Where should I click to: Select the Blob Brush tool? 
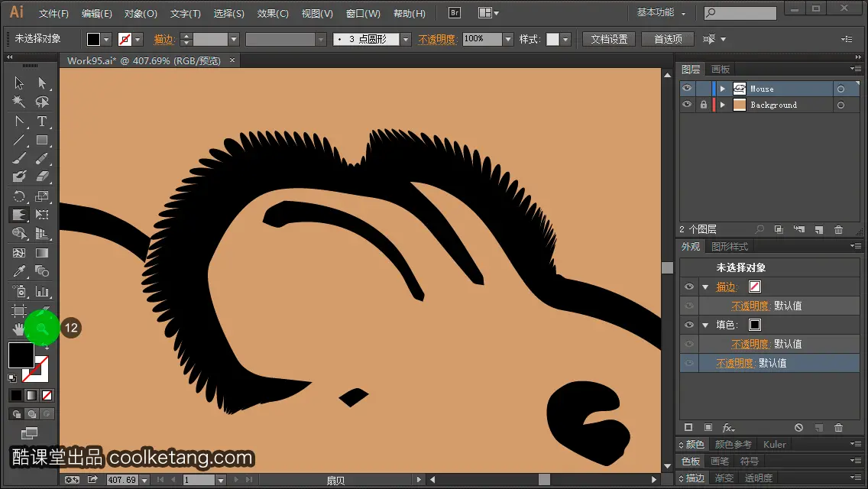[x=19, y=176]
